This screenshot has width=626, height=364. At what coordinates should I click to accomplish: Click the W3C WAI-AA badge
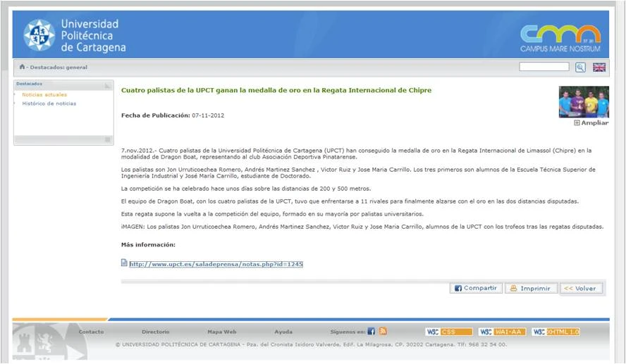click(x=502, y=332)
